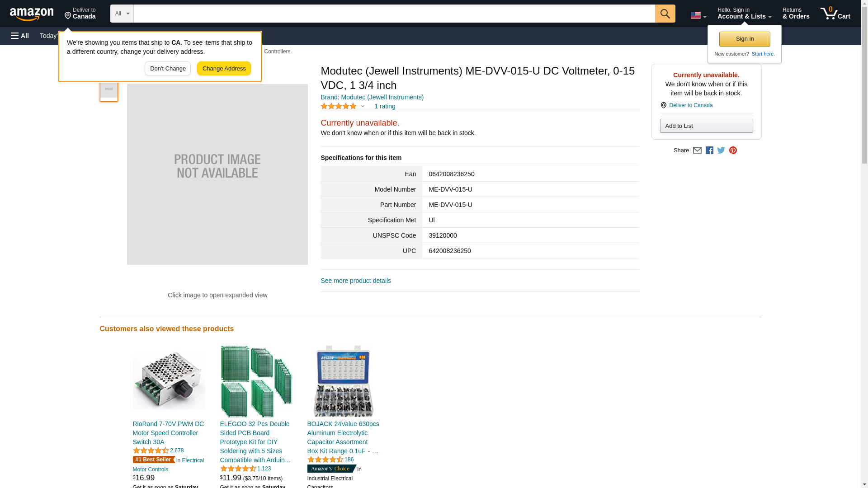Click the Add to List button

(x=706, y=126)
